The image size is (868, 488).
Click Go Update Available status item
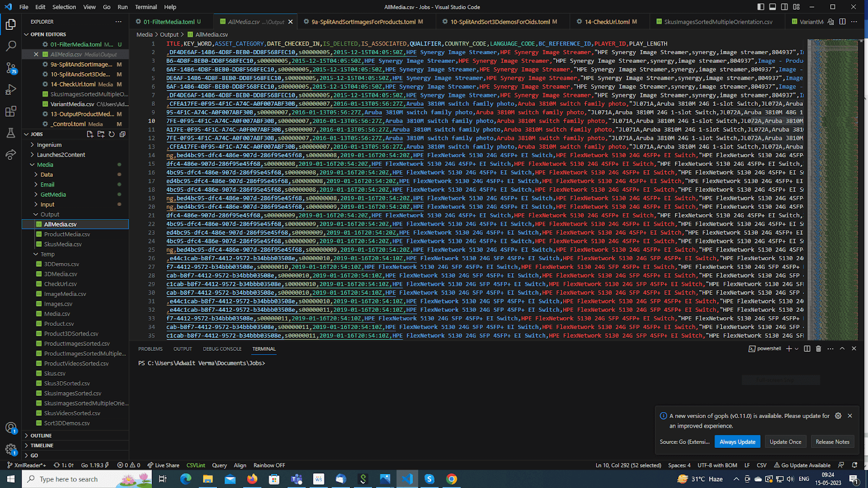click(802, 465)
